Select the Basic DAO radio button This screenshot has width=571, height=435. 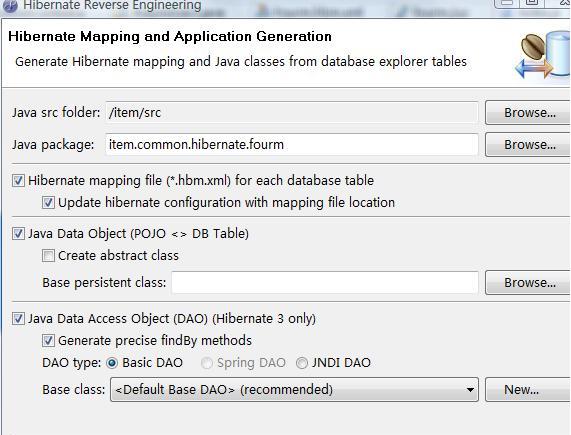coord(112,363)
